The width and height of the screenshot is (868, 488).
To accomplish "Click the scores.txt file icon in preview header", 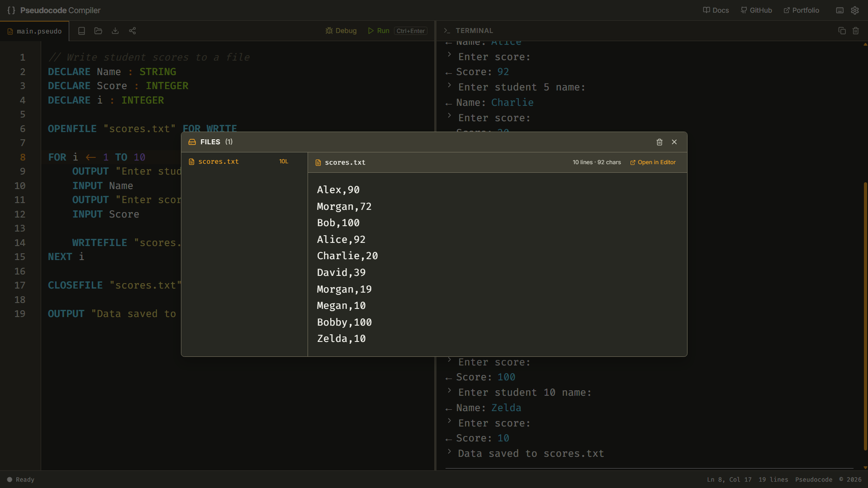I will pos(318,162).
